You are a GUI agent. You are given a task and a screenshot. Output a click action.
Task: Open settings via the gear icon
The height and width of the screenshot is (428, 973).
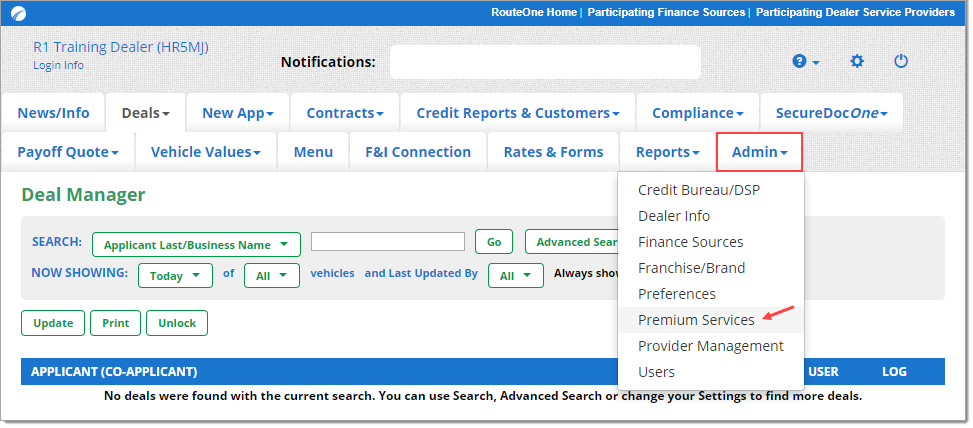857,61
